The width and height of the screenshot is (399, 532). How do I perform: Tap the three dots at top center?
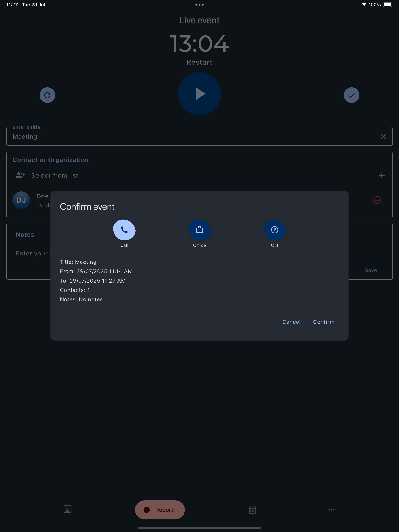click(x=199, y=4)
